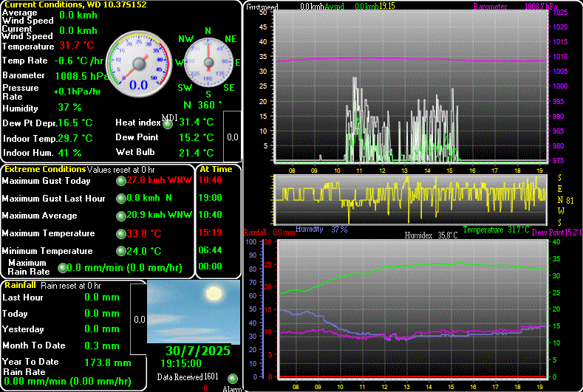The height and width of the screenshot is (392, 583).
Task: Click the Wet Bulb value 21.4 °C
Action: pos(197,153)
